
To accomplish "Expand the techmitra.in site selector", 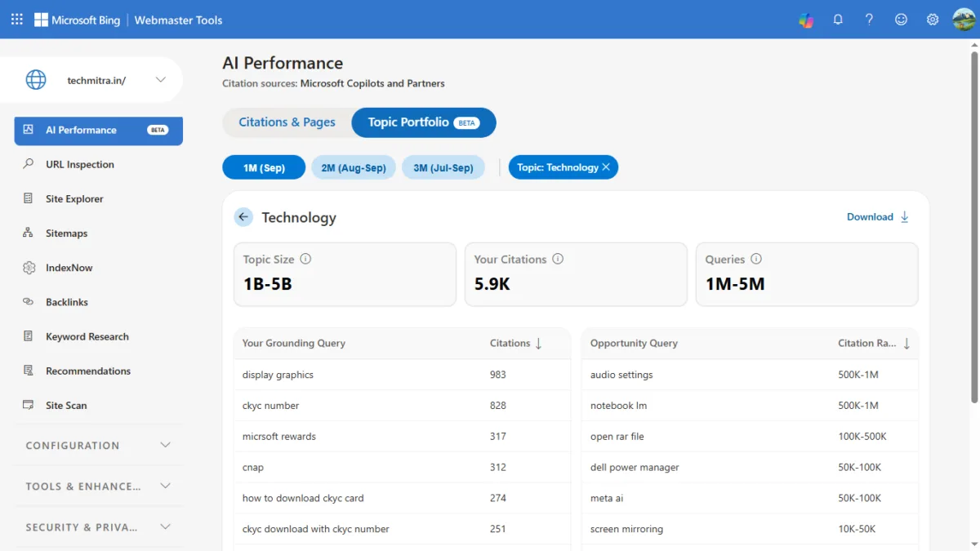I will (161, 80).
